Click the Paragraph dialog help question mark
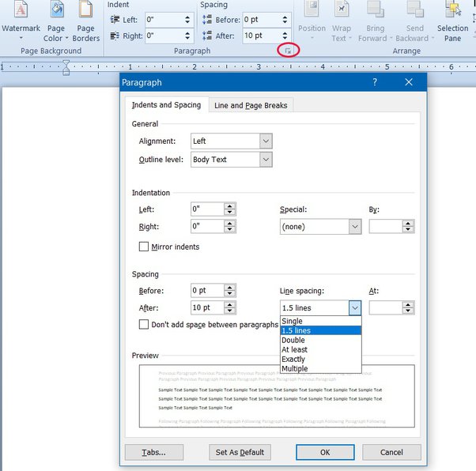Screen dimensions: 476x471 click(375, 82)
